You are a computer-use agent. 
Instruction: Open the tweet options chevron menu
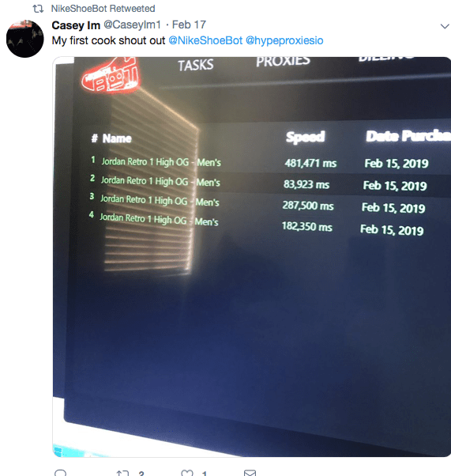[x=445, y=26]
